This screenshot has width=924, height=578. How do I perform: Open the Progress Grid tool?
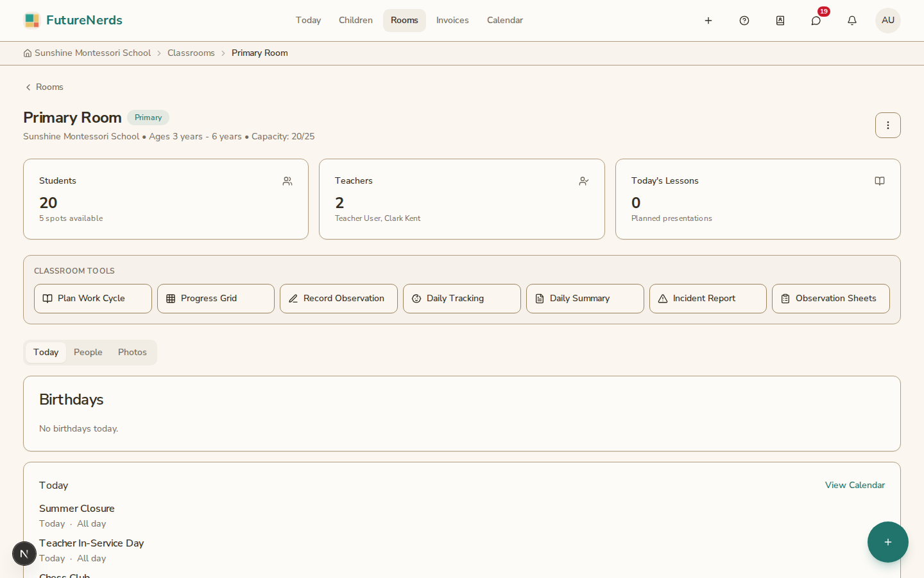(x=216, y=299)
